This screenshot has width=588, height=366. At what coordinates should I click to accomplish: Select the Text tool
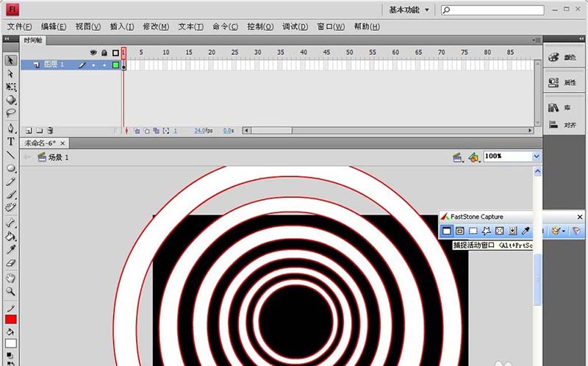point(10,141)
